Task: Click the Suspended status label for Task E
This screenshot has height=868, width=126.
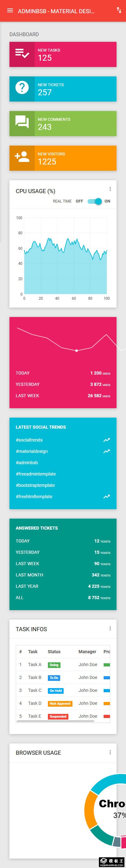Action: tap(58, 716)
